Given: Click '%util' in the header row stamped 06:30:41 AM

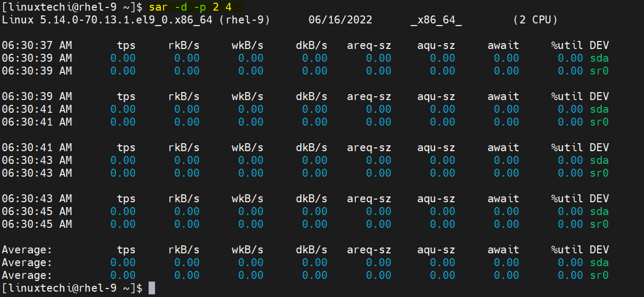Looking at the screenshot, I should click(567, 147).
